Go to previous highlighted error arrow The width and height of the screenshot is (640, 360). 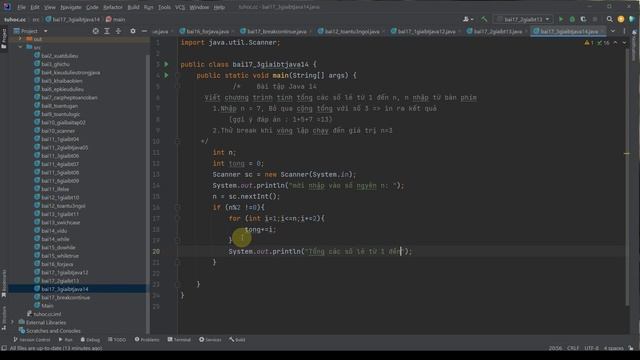[616, 42]
